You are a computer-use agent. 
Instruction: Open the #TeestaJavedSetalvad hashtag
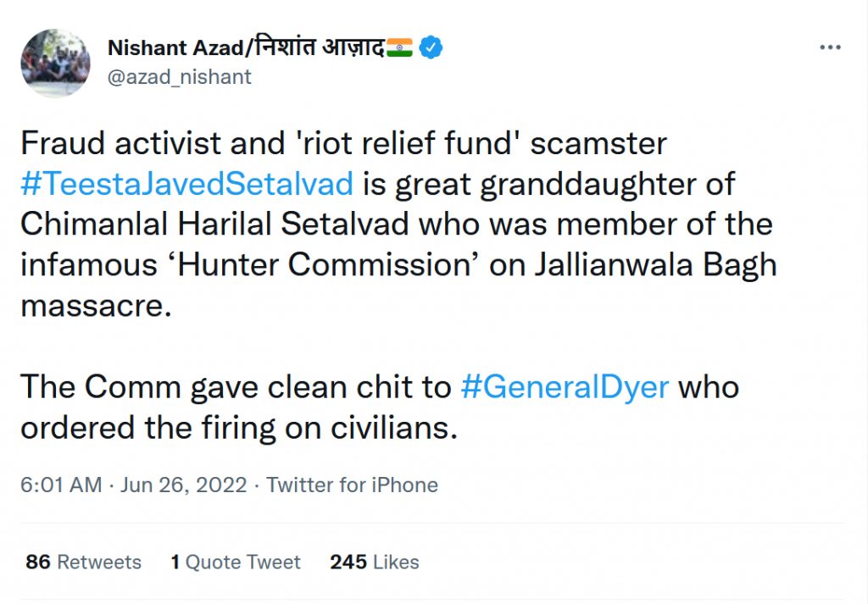[186, 184]
